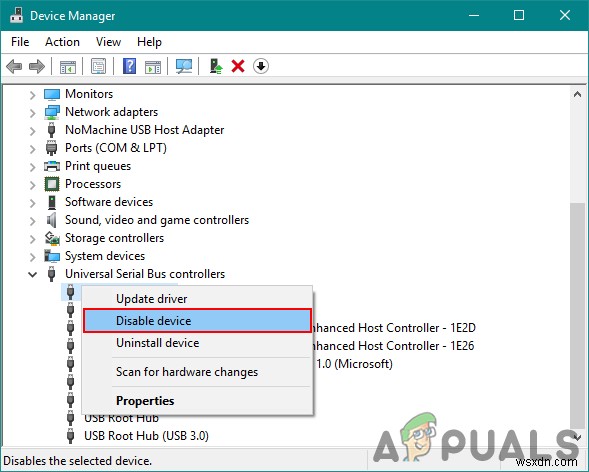
Task: Click the Properties toolbar icon
Action: [98, 66]
